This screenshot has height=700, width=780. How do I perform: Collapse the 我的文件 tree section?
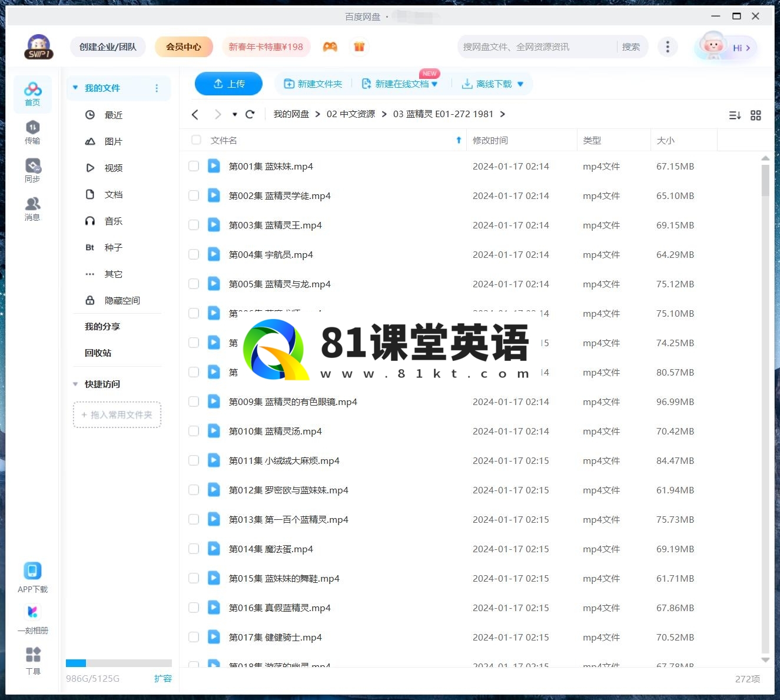click(x=75, y=88)
